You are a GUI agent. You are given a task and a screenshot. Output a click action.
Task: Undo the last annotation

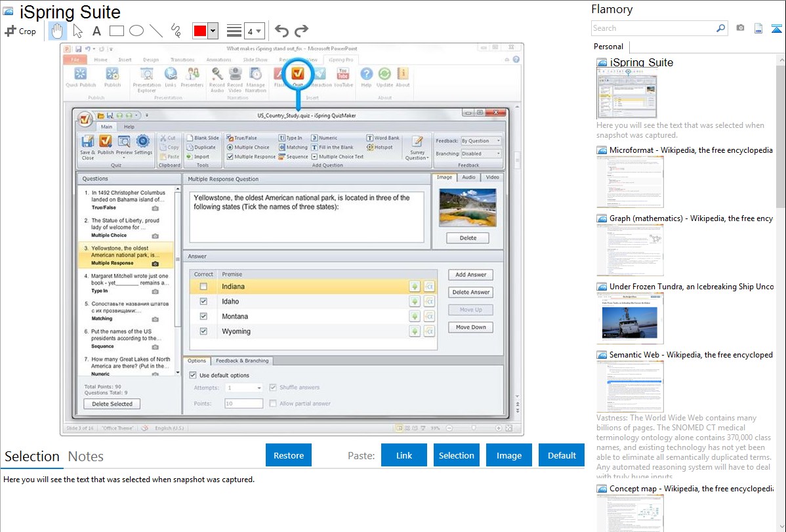pos(281,31)
